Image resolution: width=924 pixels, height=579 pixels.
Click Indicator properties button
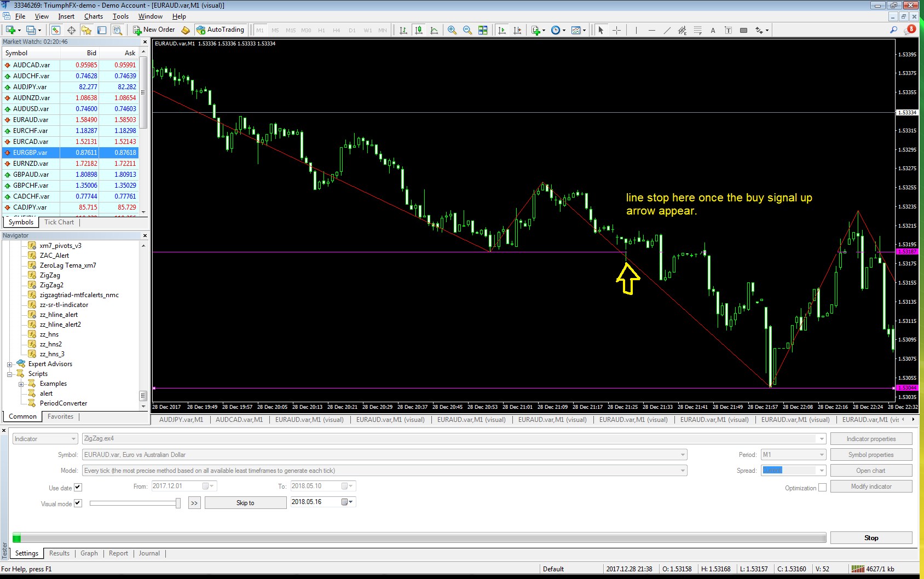coord(871,439)
